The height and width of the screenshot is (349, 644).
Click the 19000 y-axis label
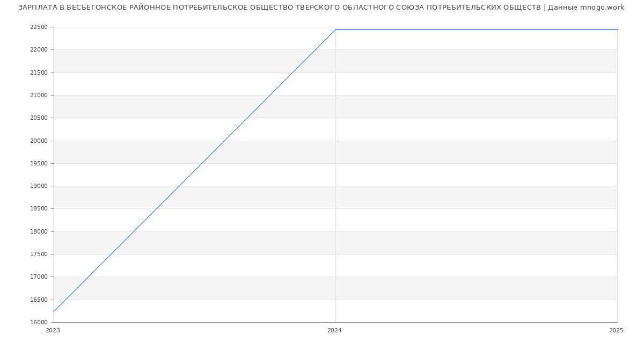coord(39,186)
